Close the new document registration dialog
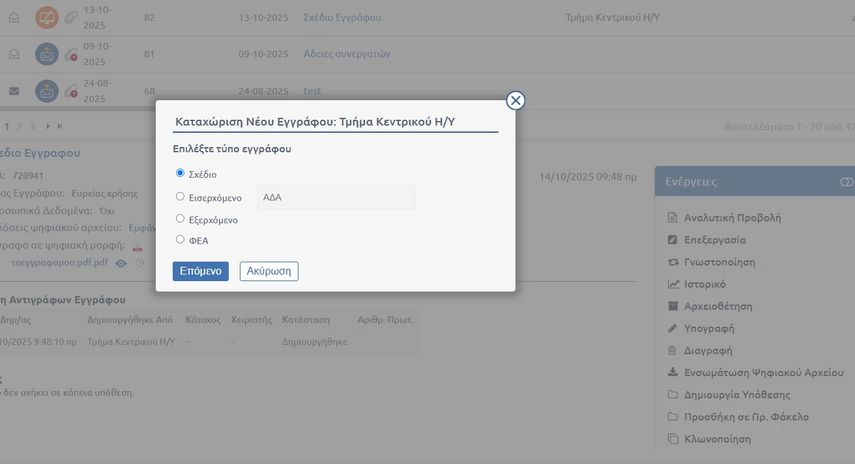 click(x=515, y=100)
